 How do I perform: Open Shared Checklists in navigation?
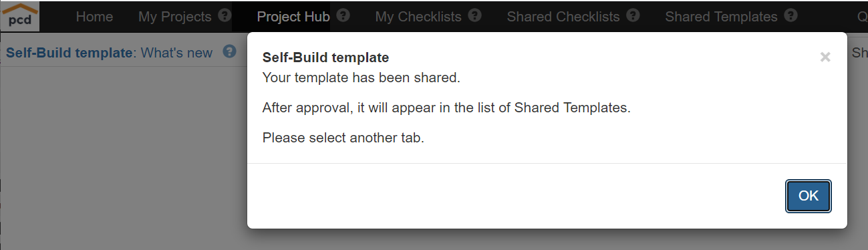[x=563, y=17]
